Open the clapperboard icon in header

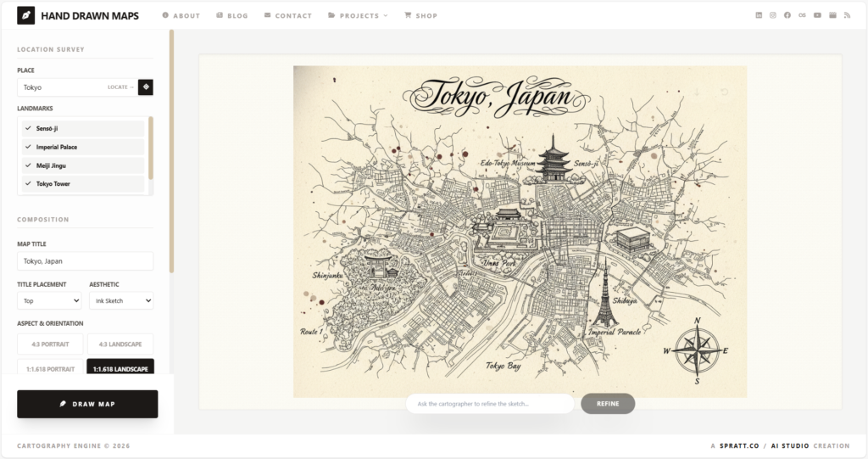832,15
